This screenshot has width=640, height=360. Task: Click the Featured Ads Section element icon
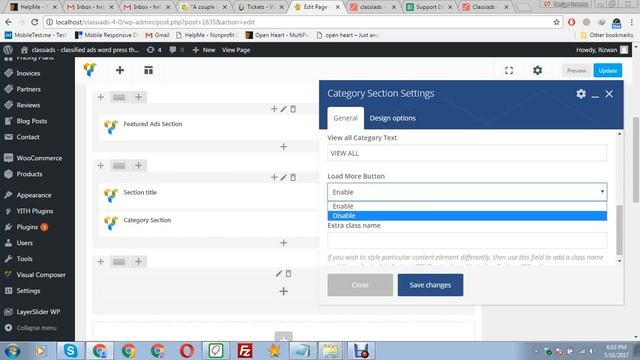click(111, 127)
